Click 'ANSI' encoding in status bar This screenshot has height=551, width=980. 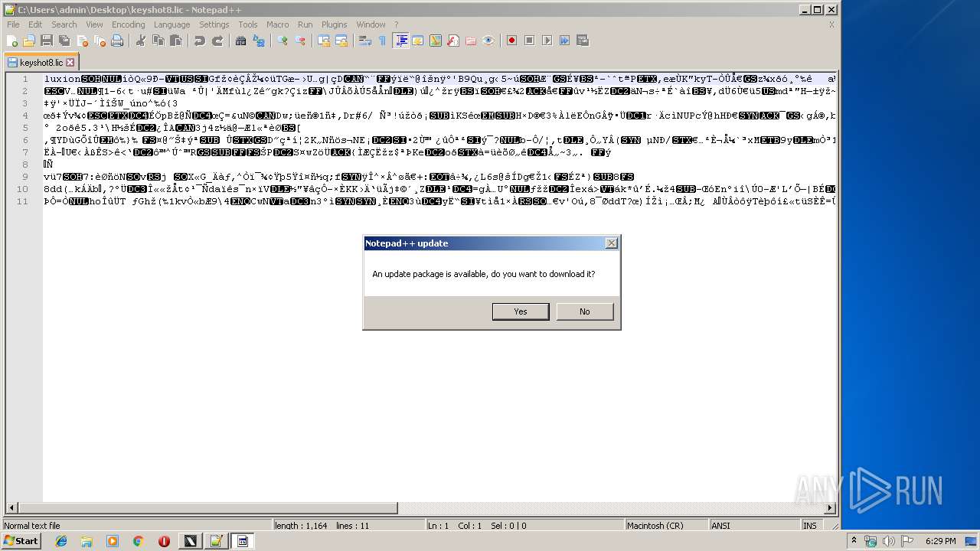click(x=720, y=526)
